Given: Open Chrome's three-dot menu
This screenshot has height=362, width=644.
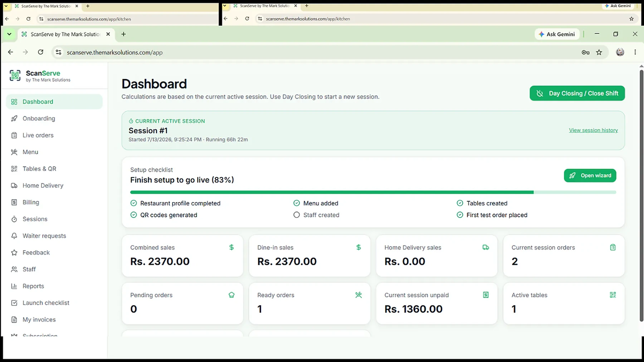Looking at the screenshot, I should [x=635, y=52].
